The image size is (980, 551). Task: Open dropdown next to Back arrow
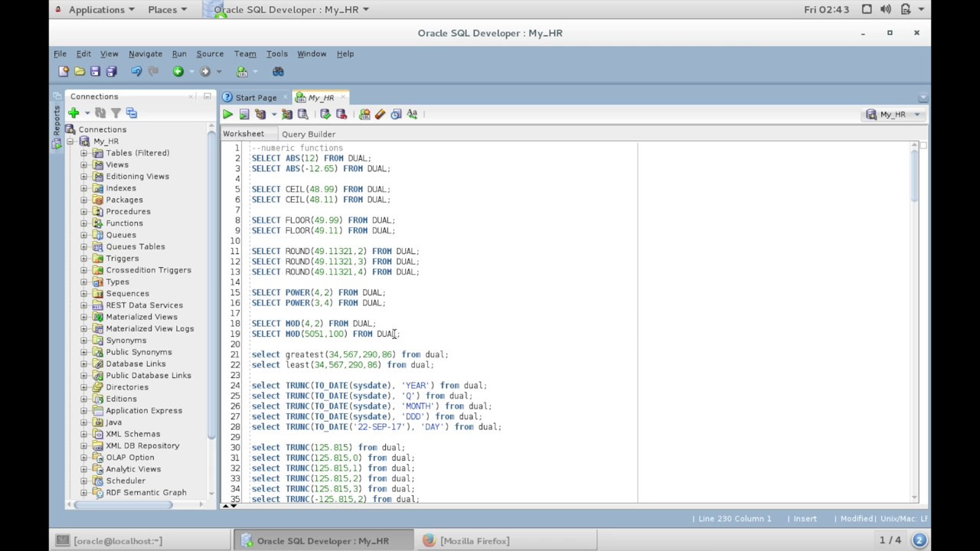(x=191, y=71)
